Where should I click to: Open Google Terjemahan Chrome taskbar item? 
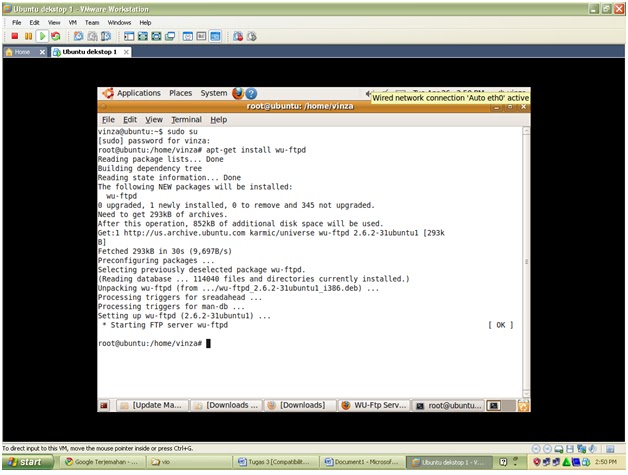pyautogui.click(x=101, y=462)
